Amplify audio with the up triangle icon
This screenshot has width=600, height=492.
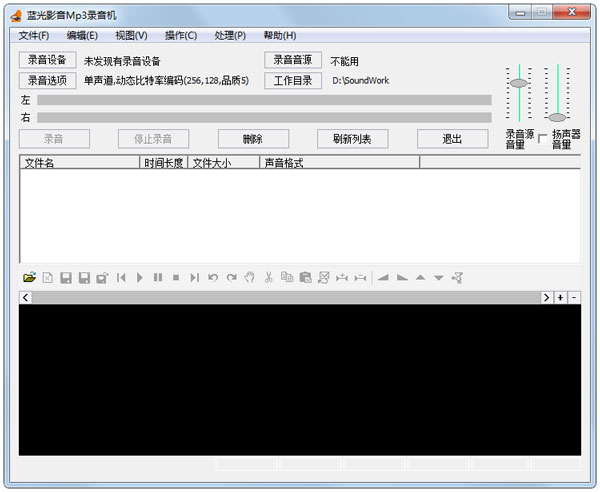420,277
